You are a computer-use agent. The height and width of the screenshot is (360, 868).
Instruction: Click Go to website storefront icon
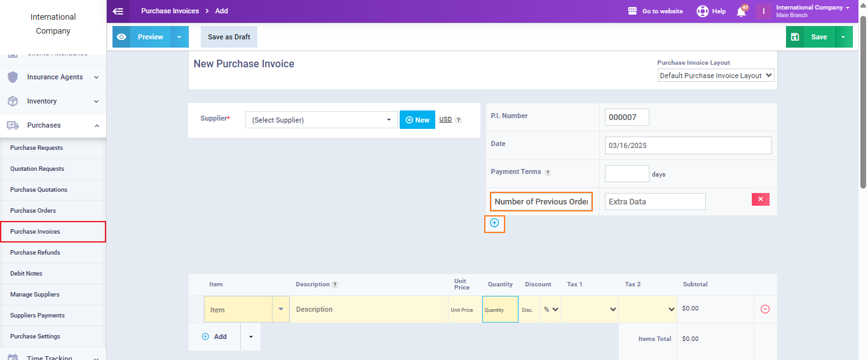(632, 11)
